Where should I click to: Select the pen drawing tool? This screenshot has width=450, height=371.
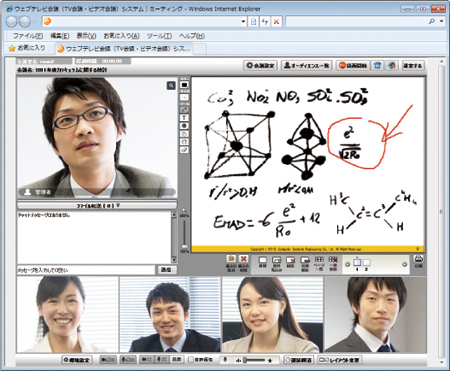(184, 109)
